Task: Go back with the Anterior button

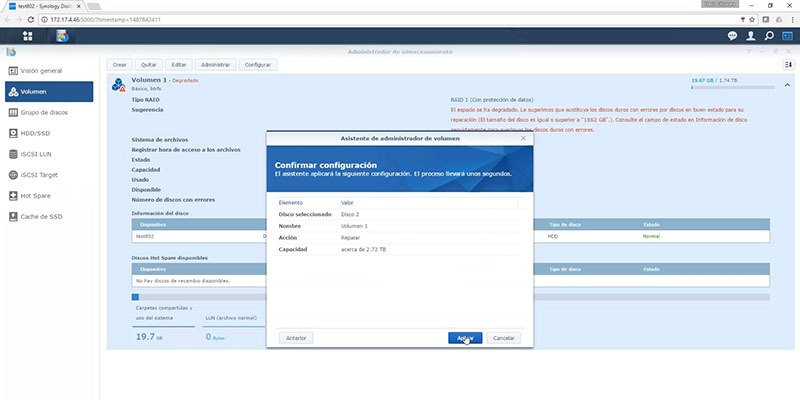Action: click(296, 338)
